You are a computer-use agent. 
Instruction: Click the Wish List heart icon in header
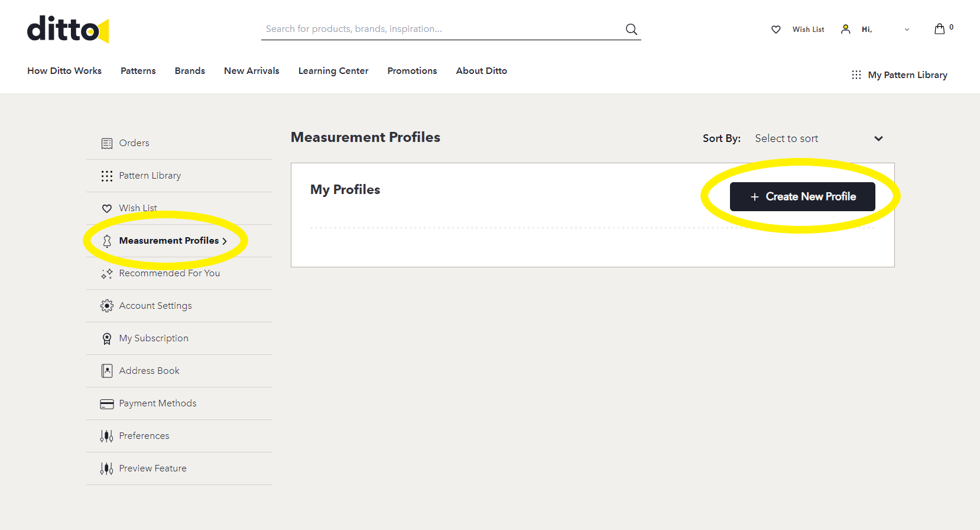click(776, 30)
